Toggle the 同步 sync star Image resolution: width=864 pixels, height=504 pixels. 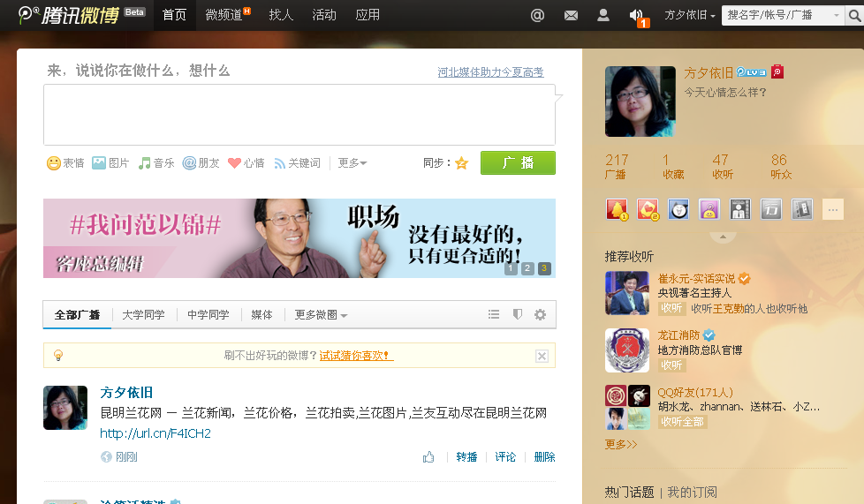tap(461, 163)
